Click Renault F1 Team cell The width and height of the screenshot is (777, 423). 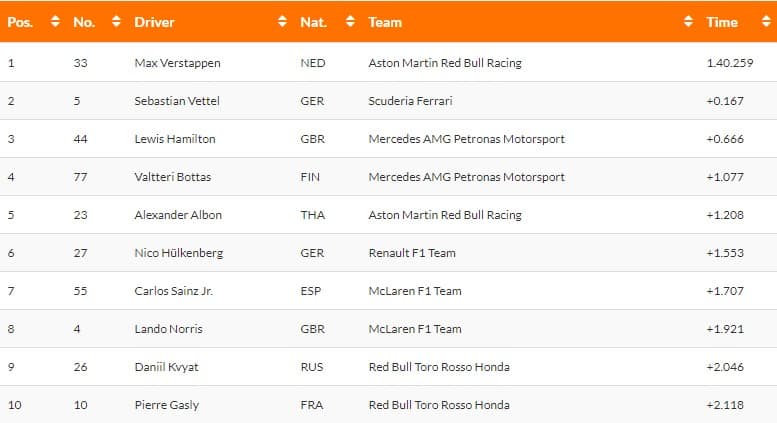[412, 253]
